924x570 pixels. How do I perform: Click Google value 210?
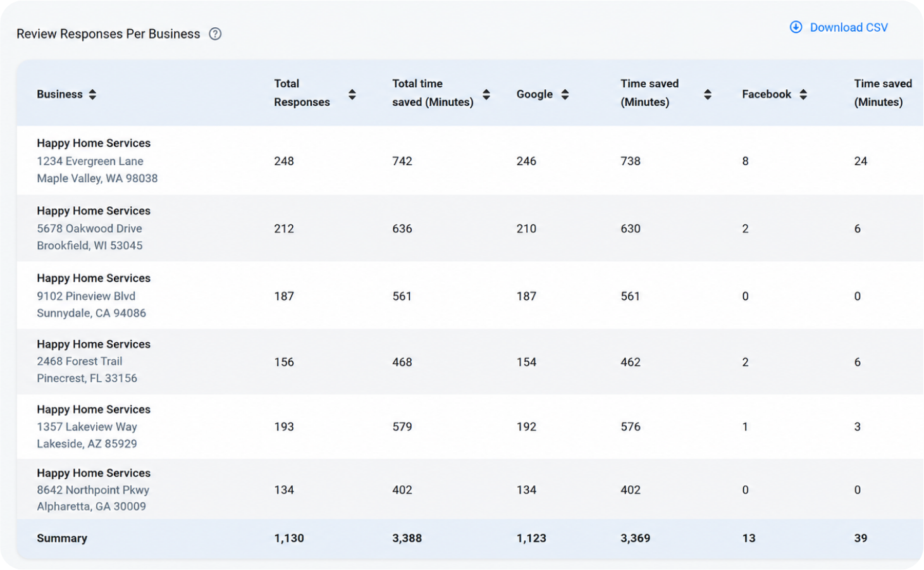click(526, 228)
